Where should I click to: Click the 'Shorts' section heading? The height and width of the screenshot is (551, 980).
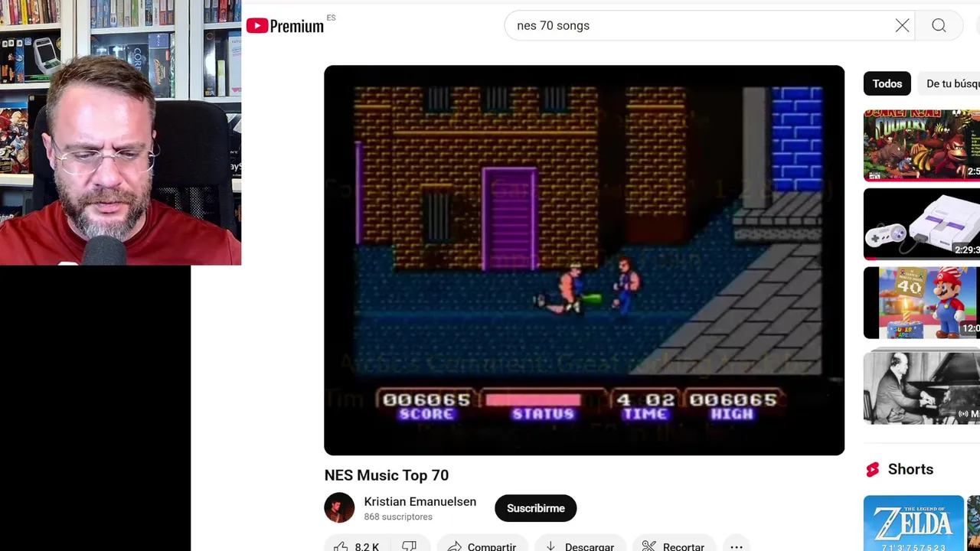[910, 469]
